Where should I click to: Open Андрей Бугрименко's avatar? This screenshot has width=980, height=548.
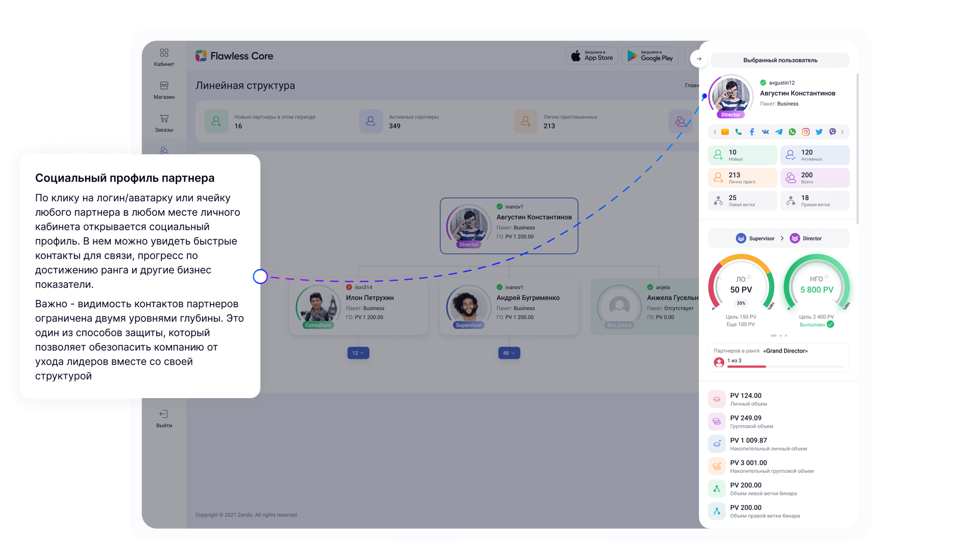(x=469, y=307)
